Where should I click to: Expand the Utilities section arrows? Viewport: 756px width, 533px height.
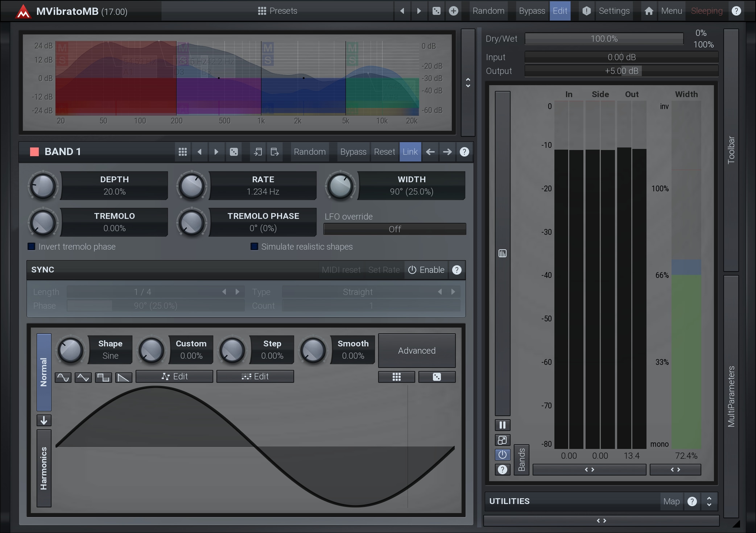pos(709,501)
